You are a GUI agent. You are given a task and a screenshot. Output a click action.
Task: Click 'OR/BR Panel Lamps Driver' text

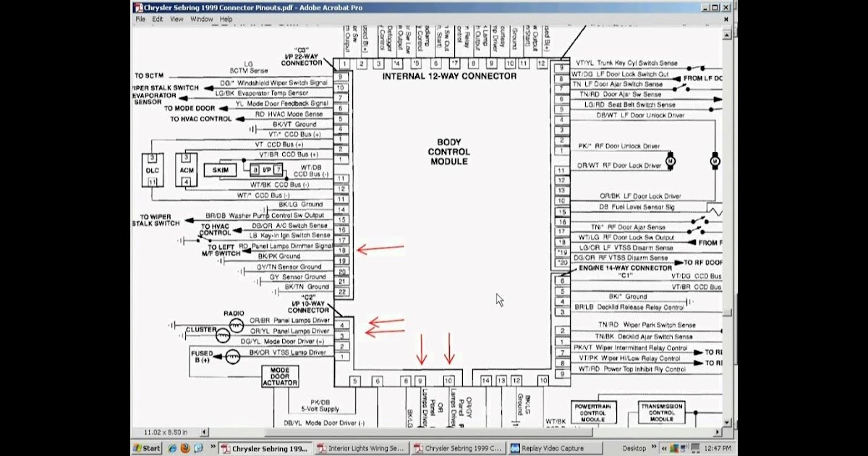click(x=289, y=320)
